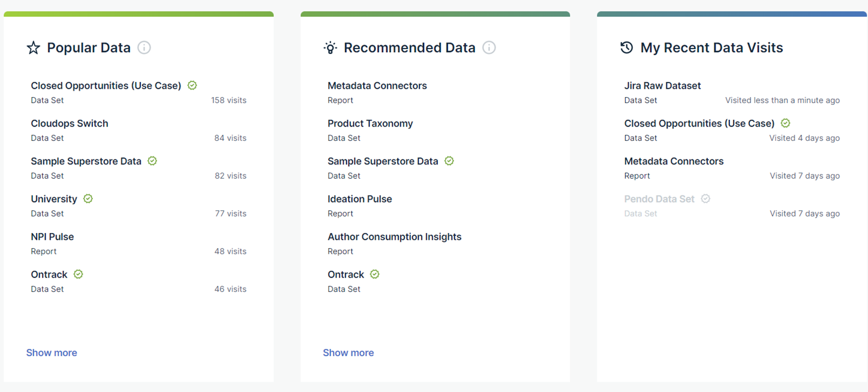
Task: Click certified badge beside Pendo Data Set
Action: (705, 199)
